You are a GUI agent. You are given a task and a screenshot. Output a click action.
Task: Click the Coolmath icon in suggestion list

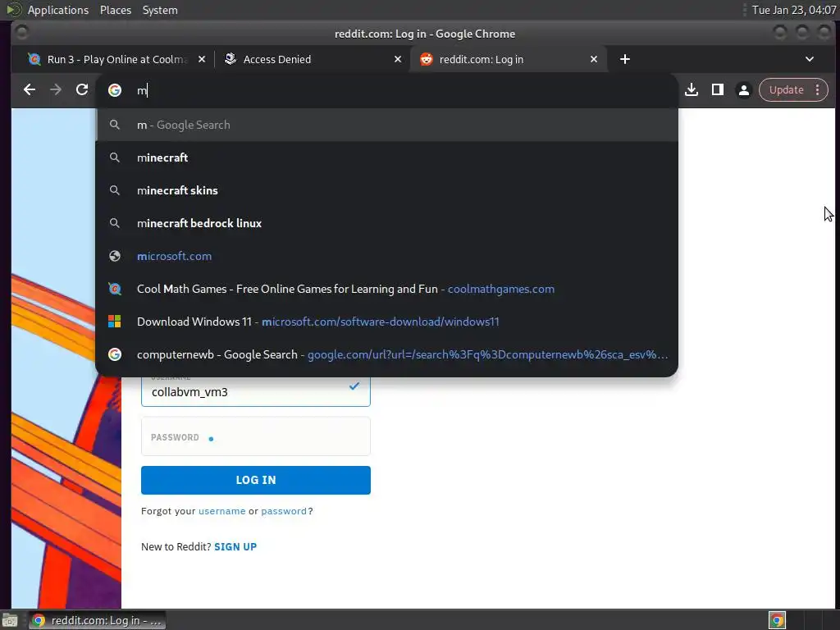pos(115,289)
